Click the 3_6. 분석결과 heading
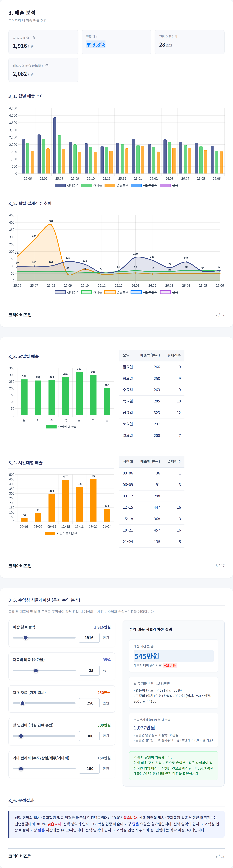The image size is (233, 868). tap(21, 801)
